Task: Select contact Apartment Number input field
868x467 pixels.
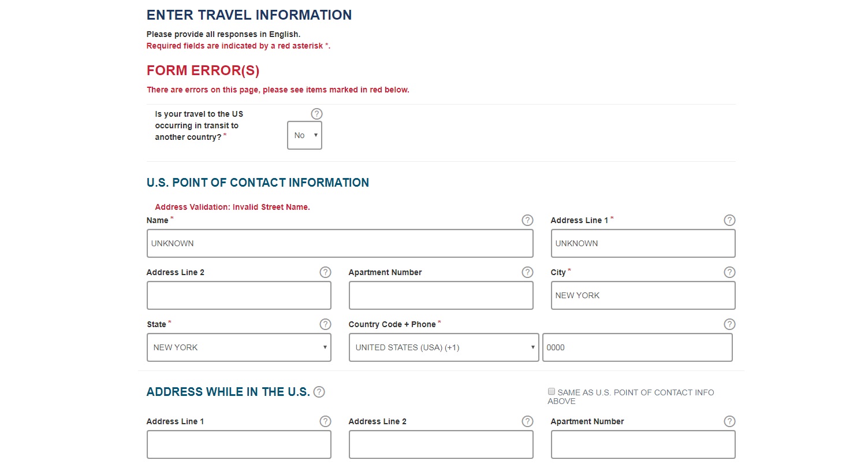Action: 441,295
